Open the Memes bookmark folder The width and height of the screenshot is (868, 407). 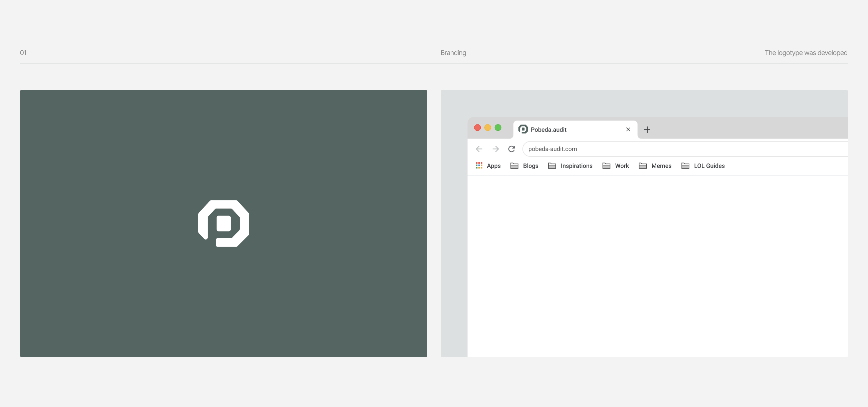point(655,165)
